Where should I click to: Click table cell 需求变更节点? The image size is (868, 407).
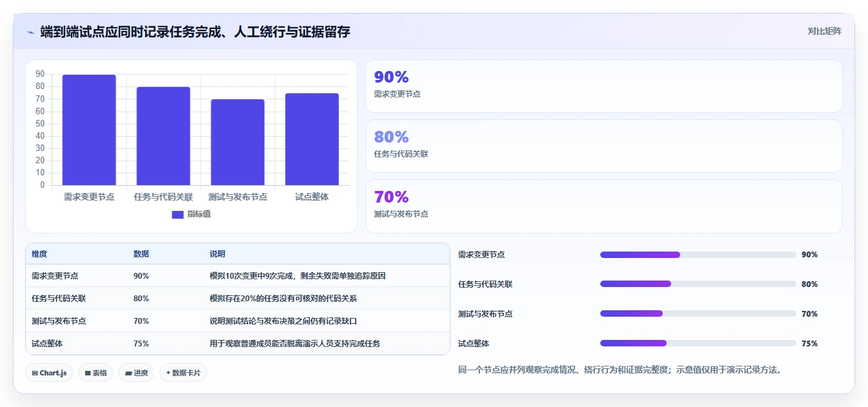tap(55, 276)
